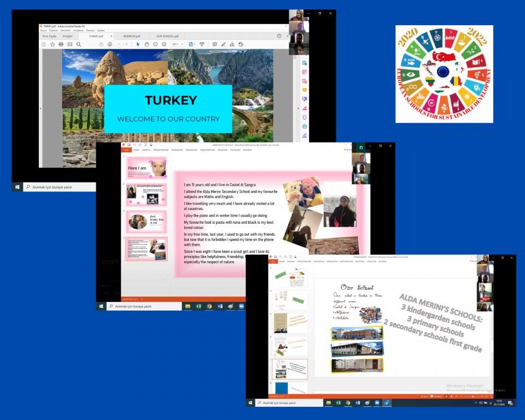Click the zoom in plus icon in Acrobat
The height and width of the screenshot is (420, 525).
click(164, 44)
